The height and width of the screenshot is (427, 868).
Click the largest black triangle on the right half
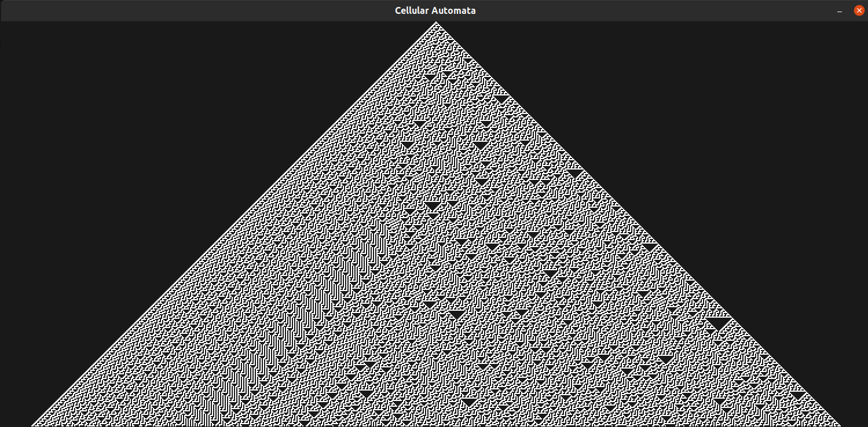coord(718,321)
